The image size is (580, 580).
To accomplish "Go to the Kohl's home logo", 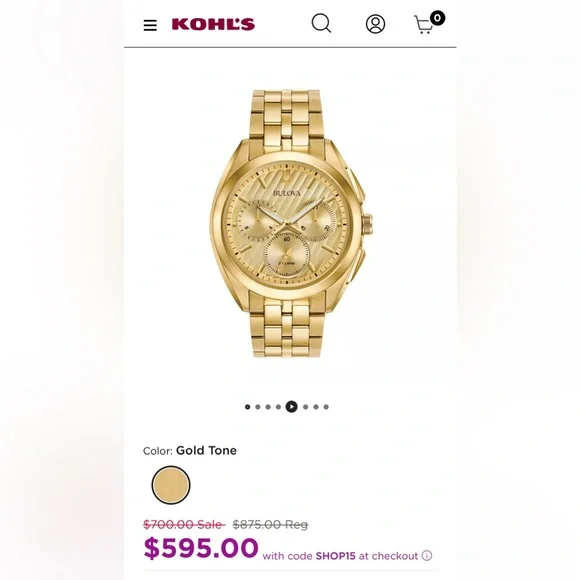I will tap(213, 24).
